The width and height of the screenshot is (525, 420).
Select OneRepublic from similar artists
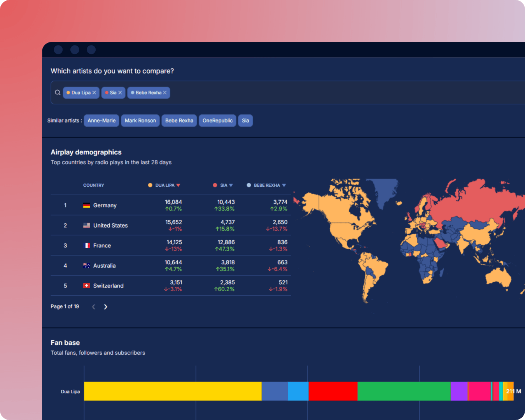[217, 121]
